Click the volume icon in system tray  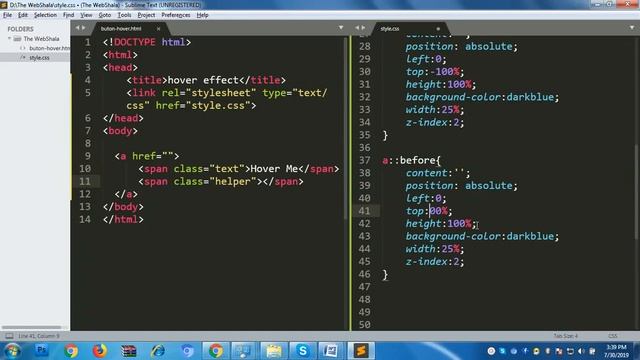click(x=581, y=351)
